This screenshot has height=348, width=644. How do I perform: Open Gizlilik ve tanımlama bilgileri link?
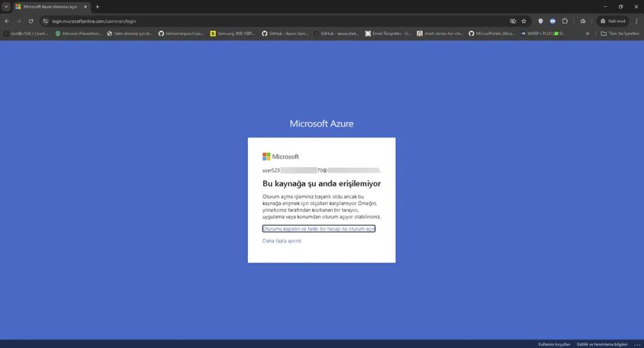pos(602,344)
